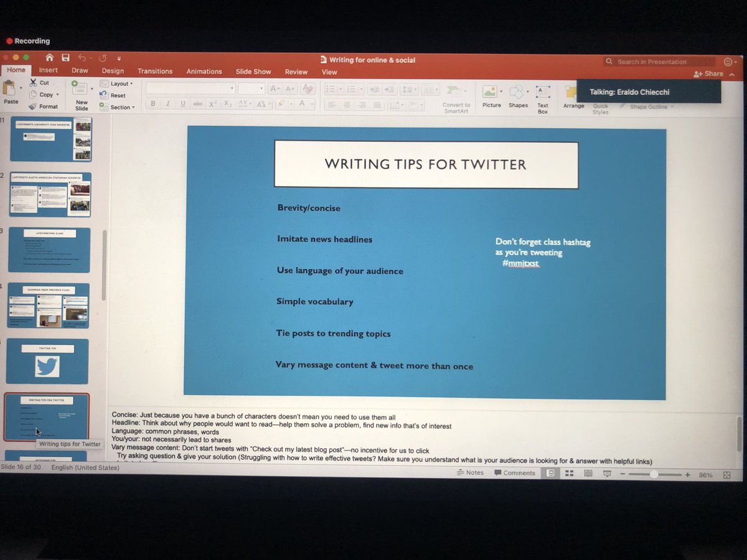Switch to the Insert tab
Image resolution: width=747 pixels, height=560 pixels.
49,70
